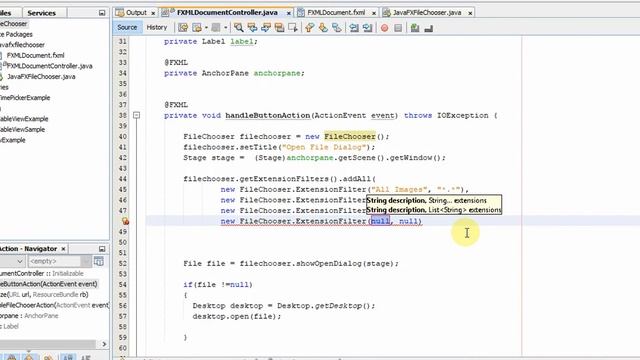Select TableViewExample project in tree
640x360 pixels.
(24, 119)
